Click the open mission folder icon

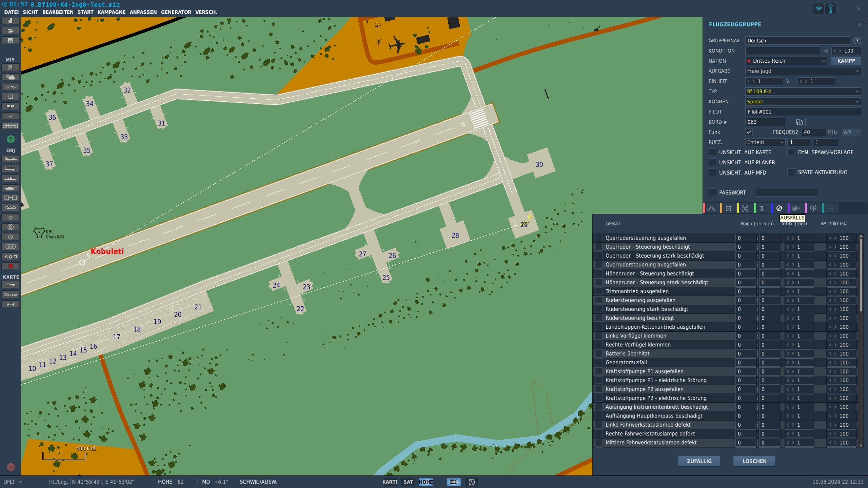pyautogui.click(x=10, y=31)
